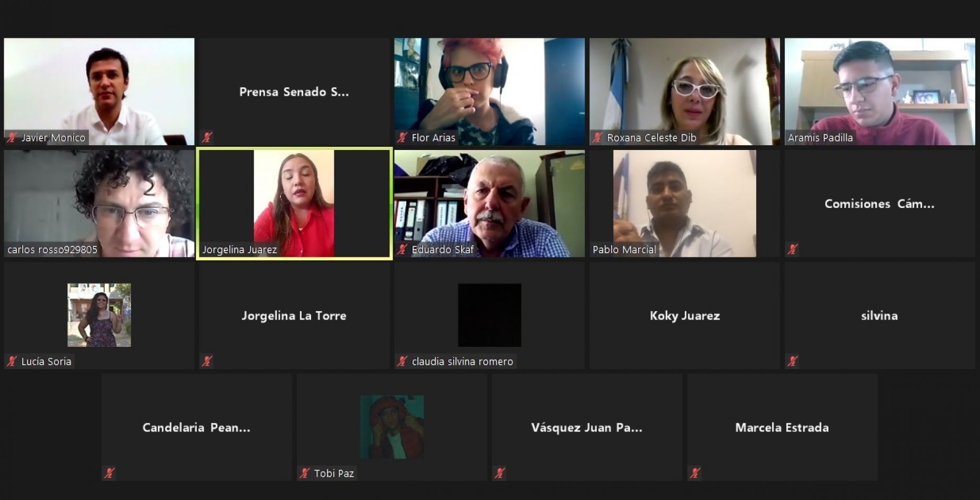Select Jorgelina Juarez highlighted speaker video
This screenshot has height=500, width=980.
294,204
